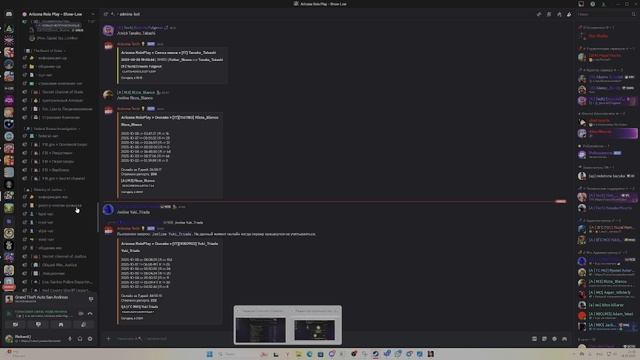Open User Settings gear icon
The image size is (640, 360).
click(90, 339)
